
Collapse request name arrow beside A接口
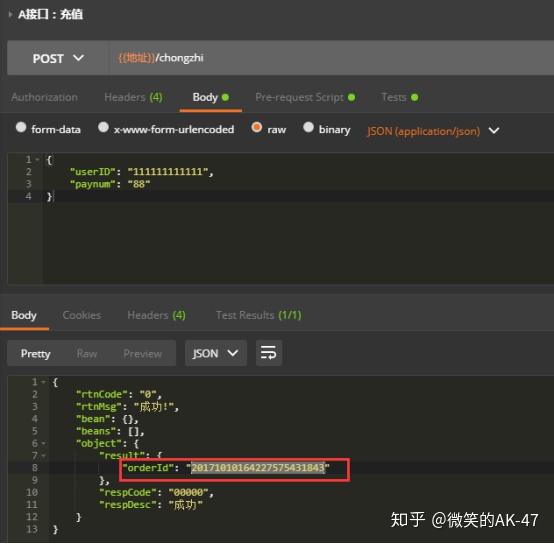(x=10, y=14)
